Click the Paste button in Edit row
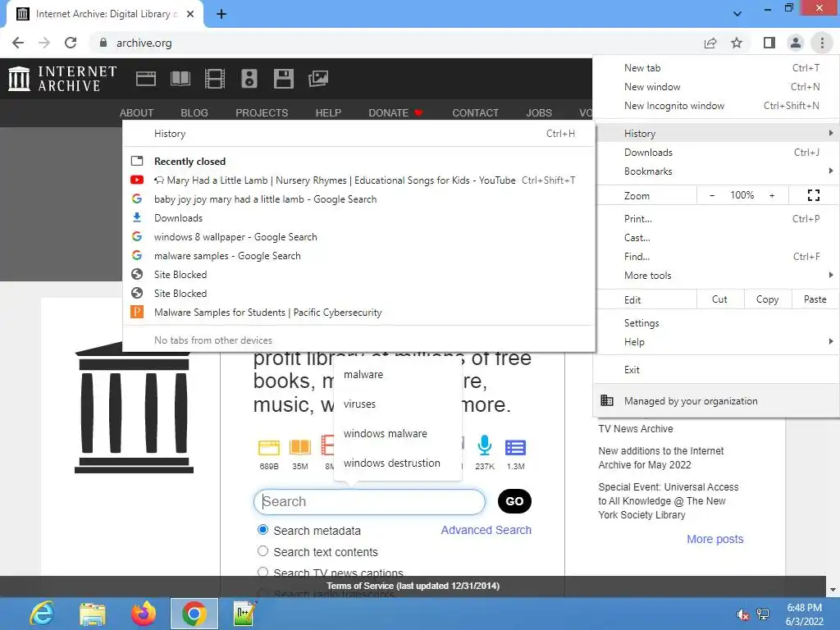The height and width of the screenshot is (630, 840). coord(815,299)
